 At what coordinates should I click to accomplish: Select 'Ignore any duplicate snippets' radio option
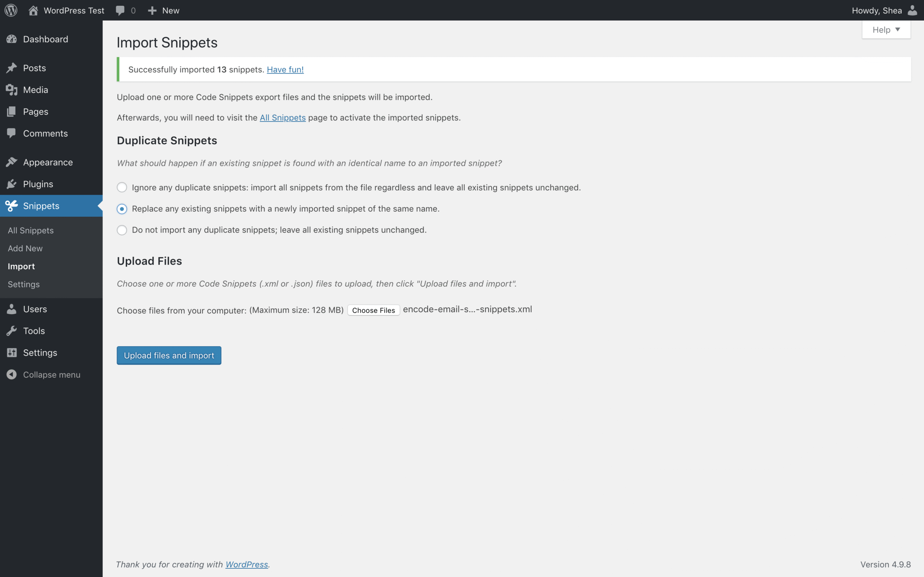[x=122, y=188]
